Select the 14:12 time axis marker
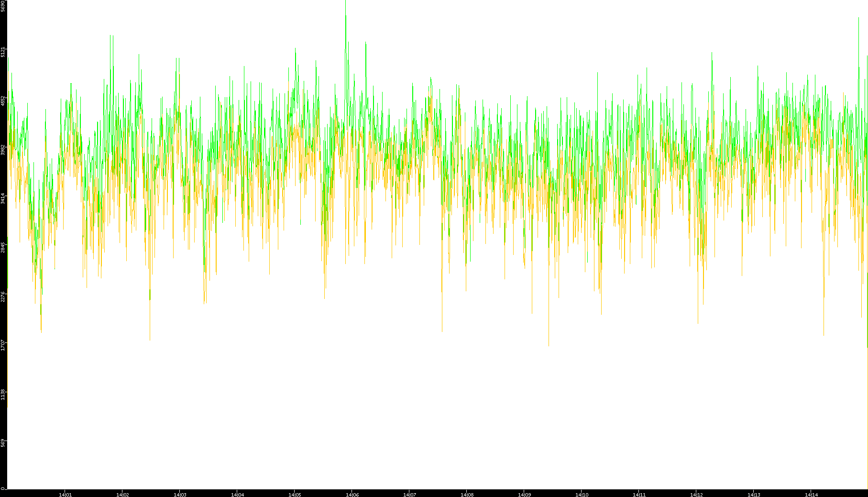Viewport: 868px width, 497px height. [696, 495]
